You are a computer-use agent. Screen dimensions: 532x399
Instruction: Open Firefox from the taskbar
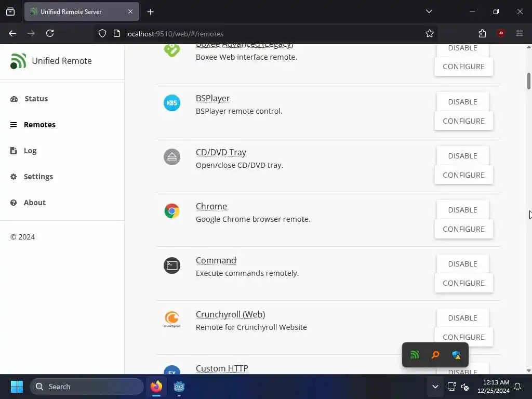pos(156,387)
